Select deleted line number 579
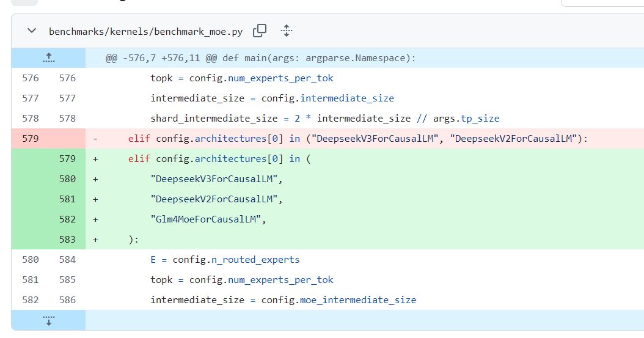This screenshot has width=644, height=338. 31,138
